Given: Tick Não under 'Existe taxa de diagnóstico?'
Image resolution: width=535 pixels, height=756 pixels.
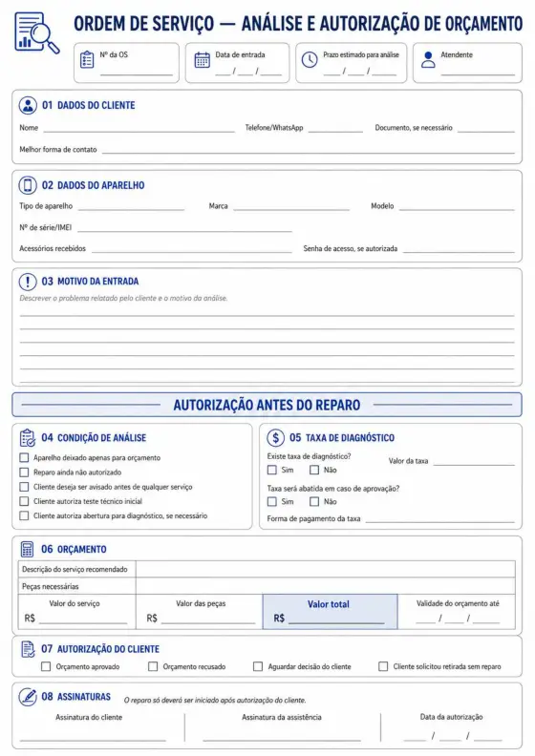Looking at the screenshot, I should click(x=314, y=470).
